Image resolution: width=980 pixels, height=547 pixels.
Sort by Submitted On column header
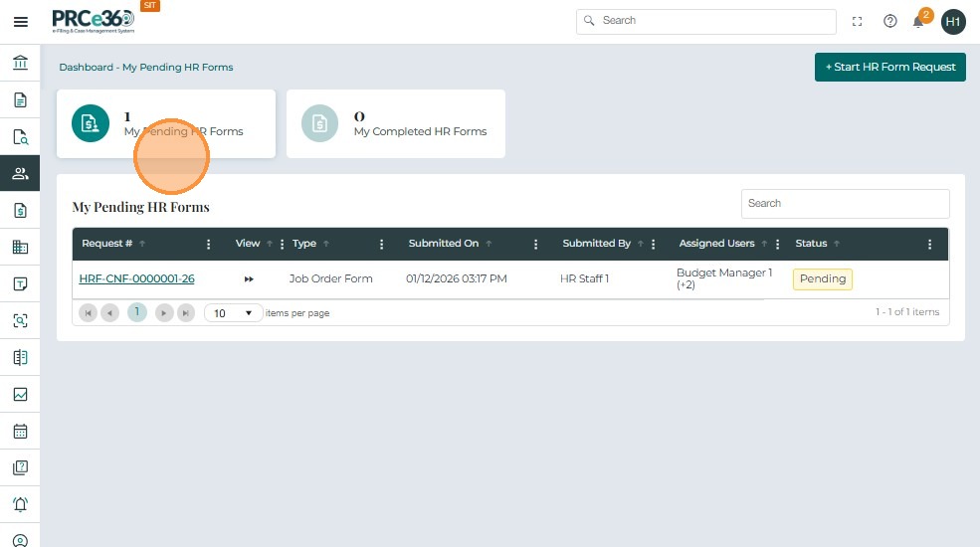444,244
